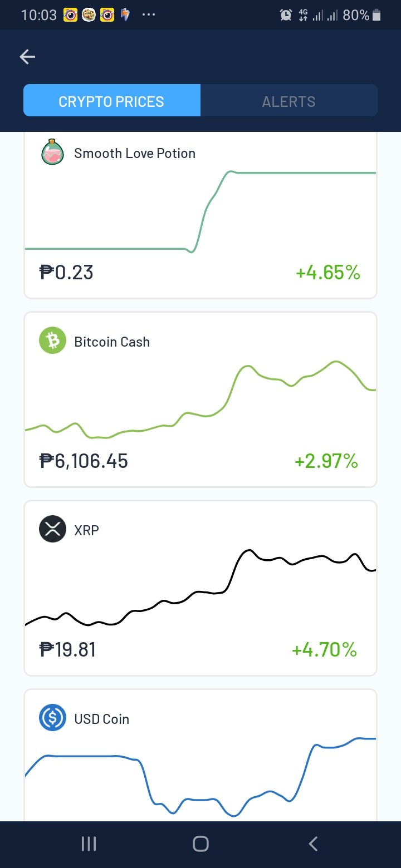Open the Bitcoin Cash name label
This screenshot has height=868, width=401.
point(112,342)
